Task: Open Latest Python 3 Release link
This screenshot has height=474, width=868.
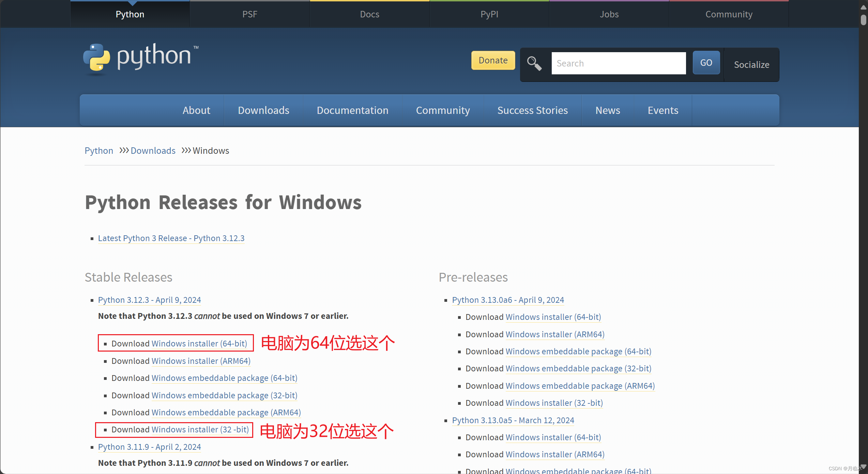Action: pos(171,238)
